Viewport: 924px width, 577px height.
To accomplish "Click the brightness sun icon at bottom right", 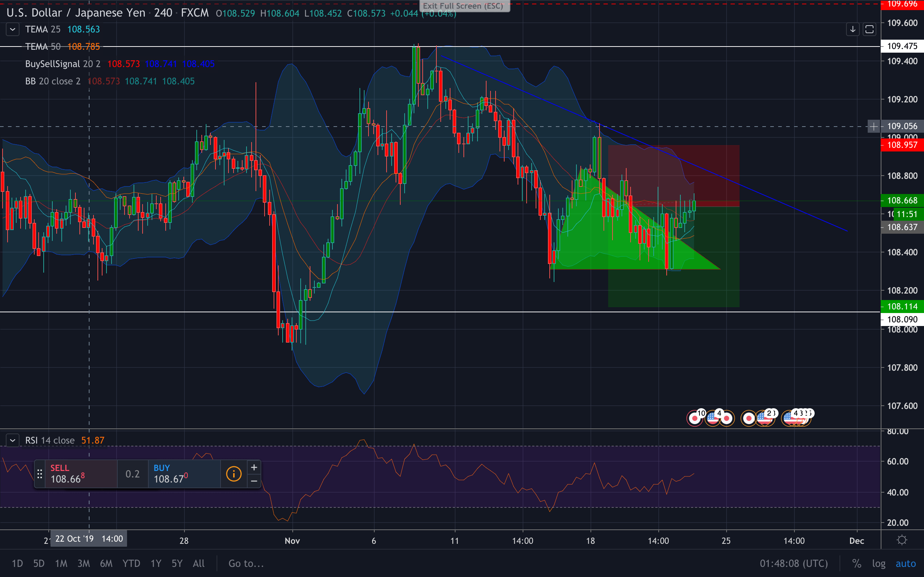I will [903, 539].
